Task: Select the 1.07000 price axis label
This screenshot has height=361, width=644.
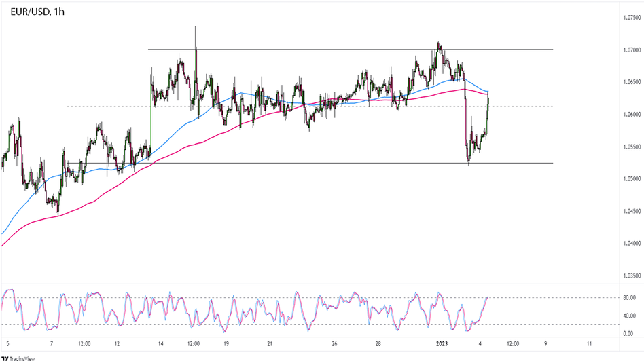Action: coord(632,50)
